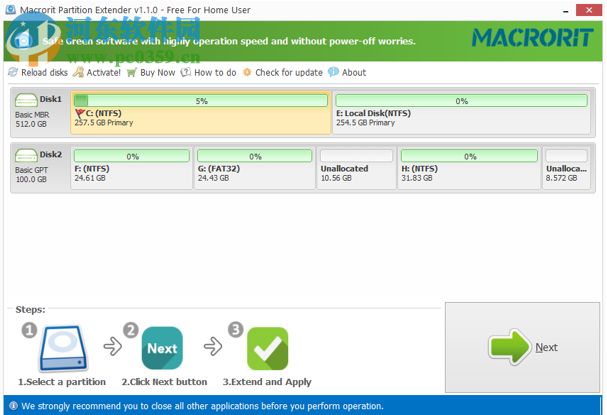Click the F: drive 0% usage bar

coord(132,156)
